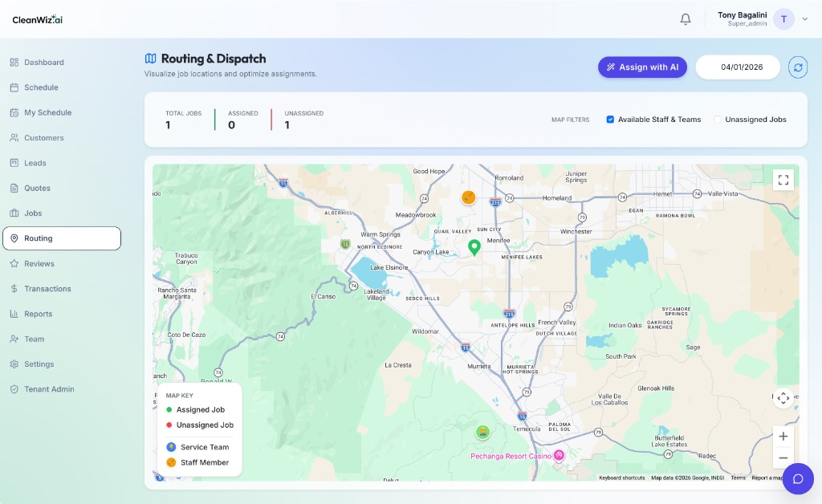Click the zoom-in plus control on the map
The width and height of the screenshot is (822, 504).
[783, 436]
